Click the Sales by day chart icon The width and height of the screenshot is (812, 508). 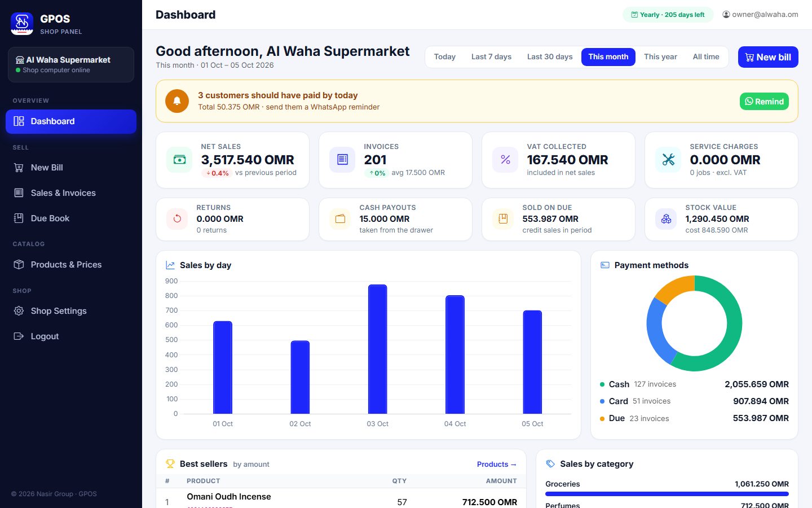tap(170, 265)
